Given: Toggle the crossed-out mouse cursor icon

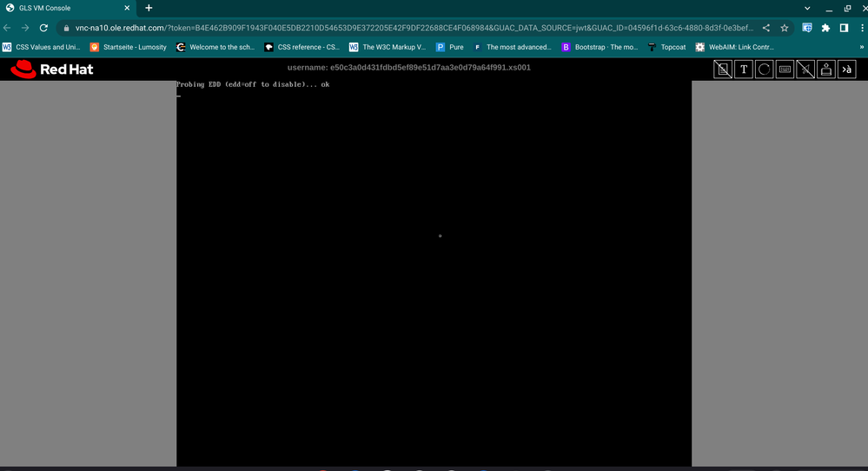Looking at the screenshot, I should [x=805, y=70].
